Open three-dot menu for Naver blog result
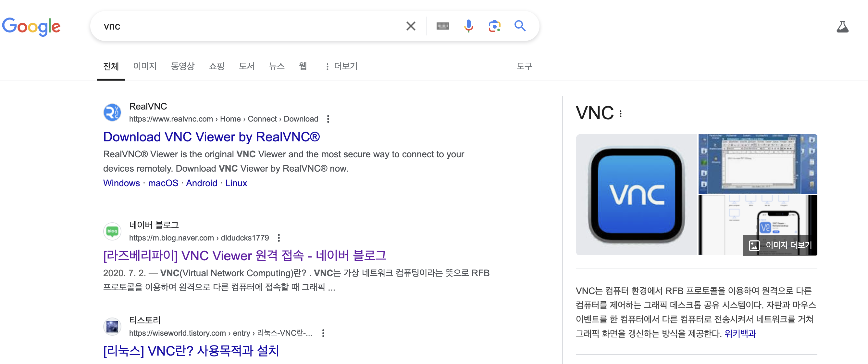 [x=279, y=238]
